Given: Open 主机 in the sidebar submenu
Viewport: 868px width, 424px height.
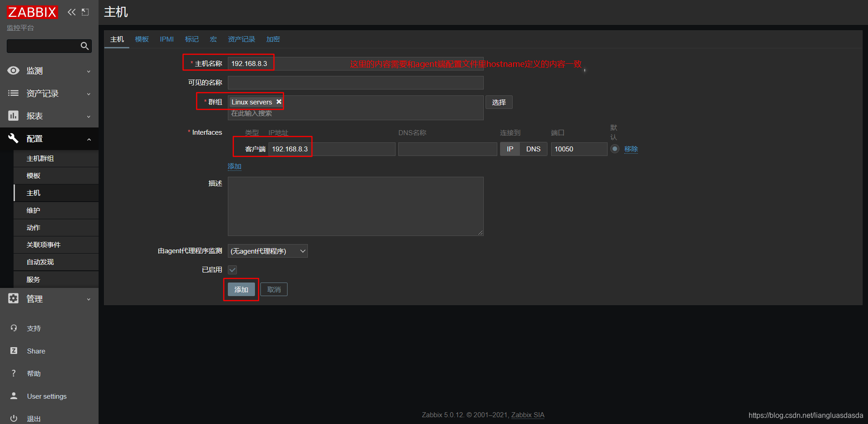Looking at the screenshot, I should 56,193.
